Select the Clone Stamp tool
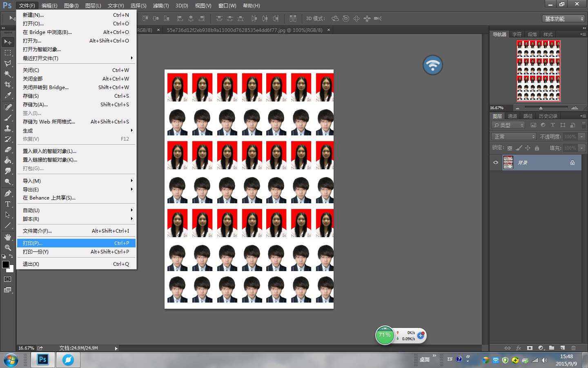 point(8,128)
